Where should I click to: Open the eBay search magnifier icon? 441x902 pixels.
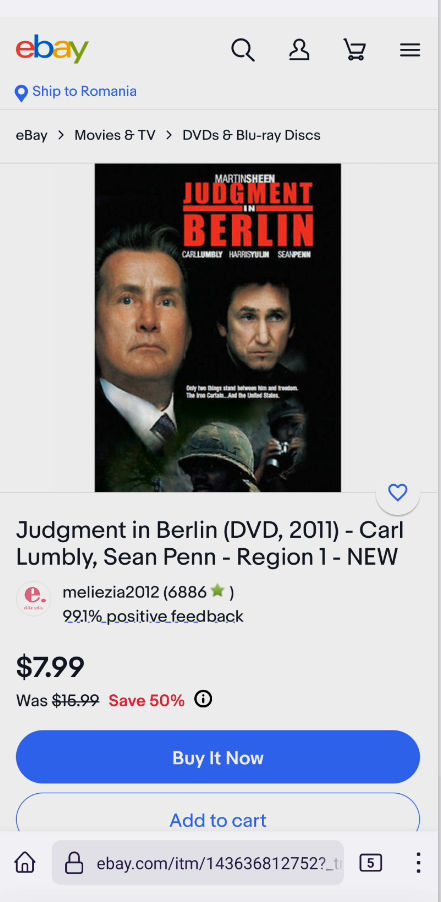tap(243, 50)
